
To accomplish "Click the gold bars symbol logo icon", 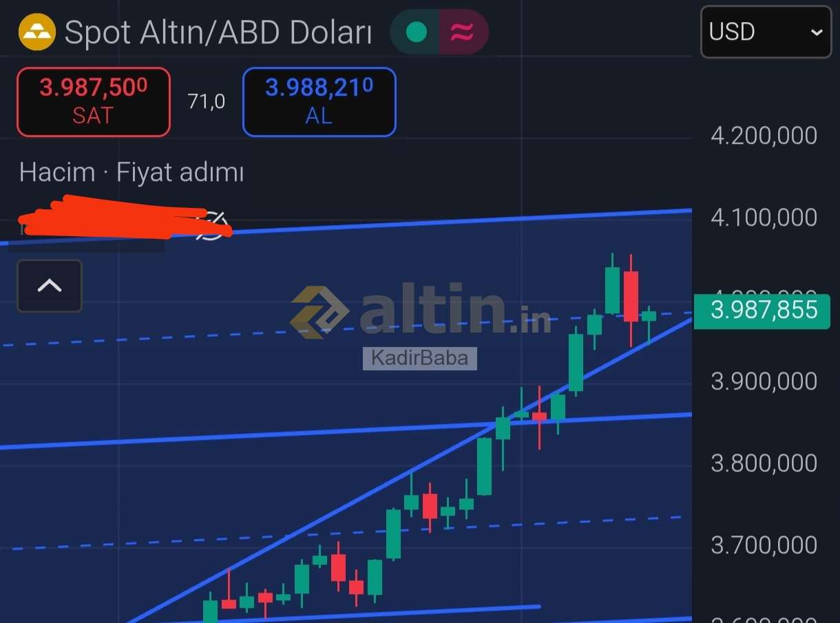I will pos(36,32).
